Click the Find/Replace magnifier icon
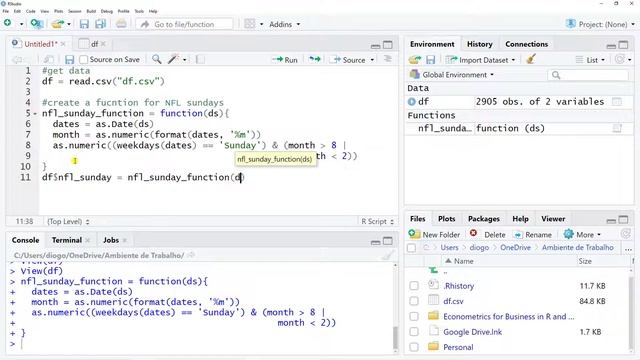This screenshot has height=360, width=640. pos(156,60)
